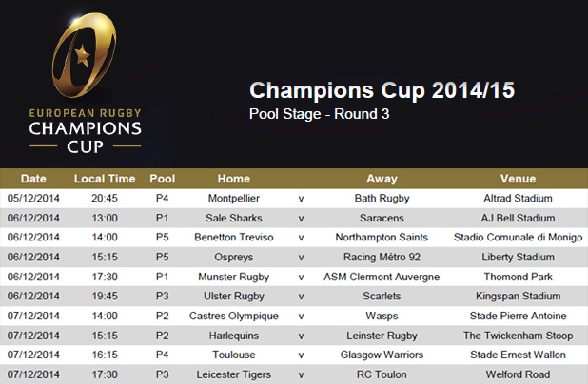Open the Saracens away team entry
588x384 pixels.
click(382, 217)
